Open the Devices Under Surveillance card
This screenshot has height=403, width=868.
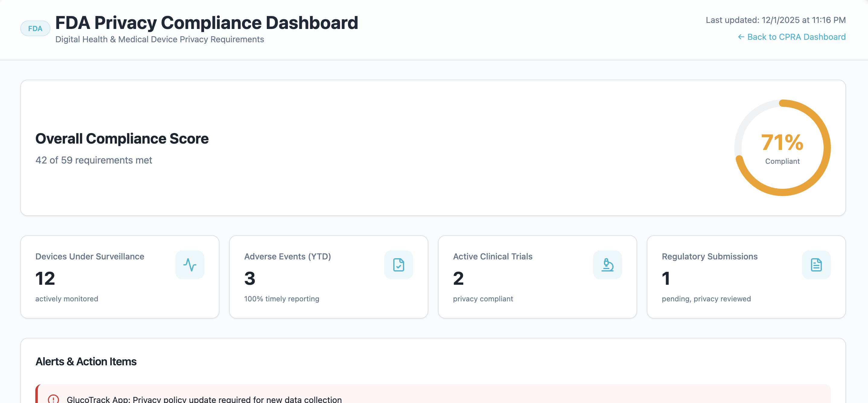tap(120, 277)
